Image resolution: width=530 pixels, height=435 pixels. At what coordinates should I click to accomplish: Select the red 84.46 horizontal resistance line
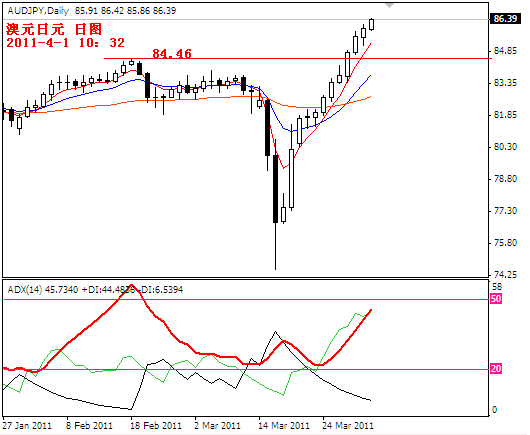pyautogui.click(x=297, y=58)
